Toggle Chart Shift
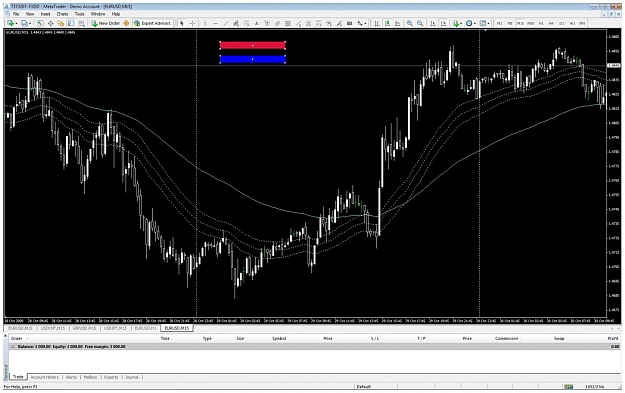This screenshot has height=393, width=625. 443,23
